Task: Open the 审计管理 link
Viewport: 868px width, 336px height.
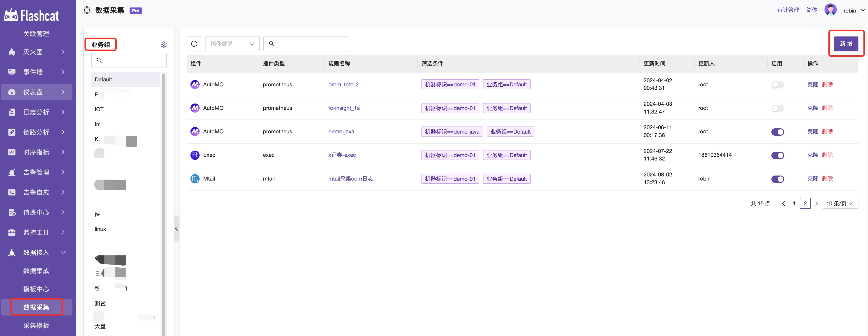Action: [x=788, y=10]
